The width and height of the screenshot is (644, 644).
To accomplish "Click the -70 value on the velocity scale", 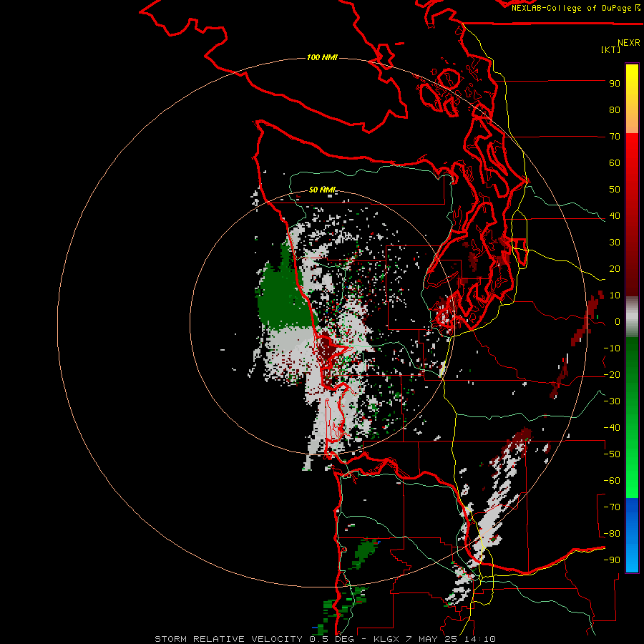I will (x=612, y=507).
